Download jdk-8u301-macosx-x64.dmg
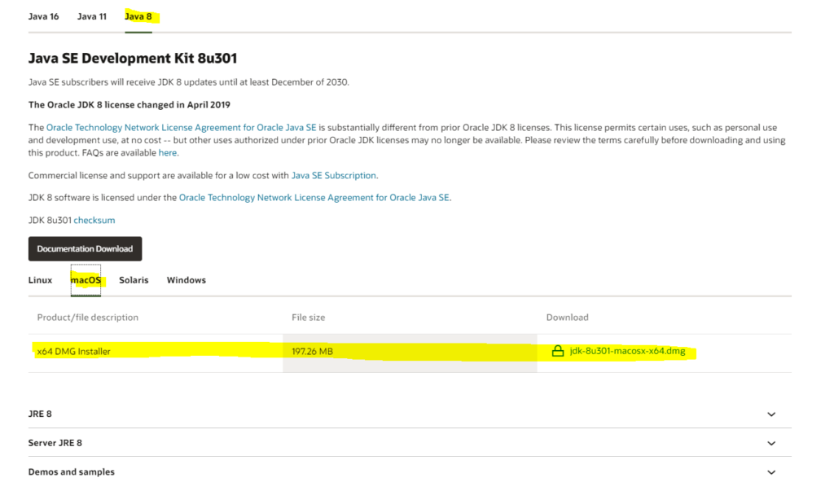834x504 pixels. pos(629,351)
